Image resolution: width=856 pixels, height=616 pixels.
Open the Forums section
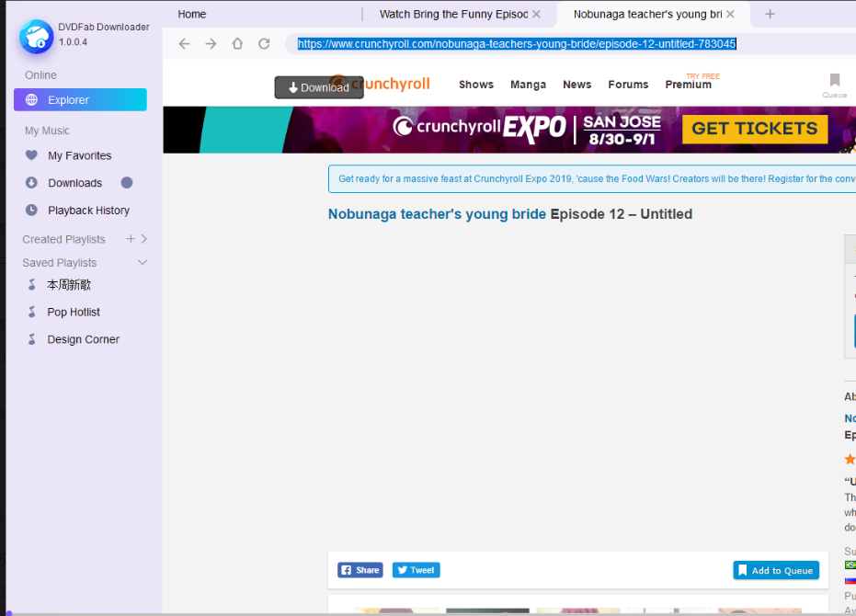tap(628, 85)
